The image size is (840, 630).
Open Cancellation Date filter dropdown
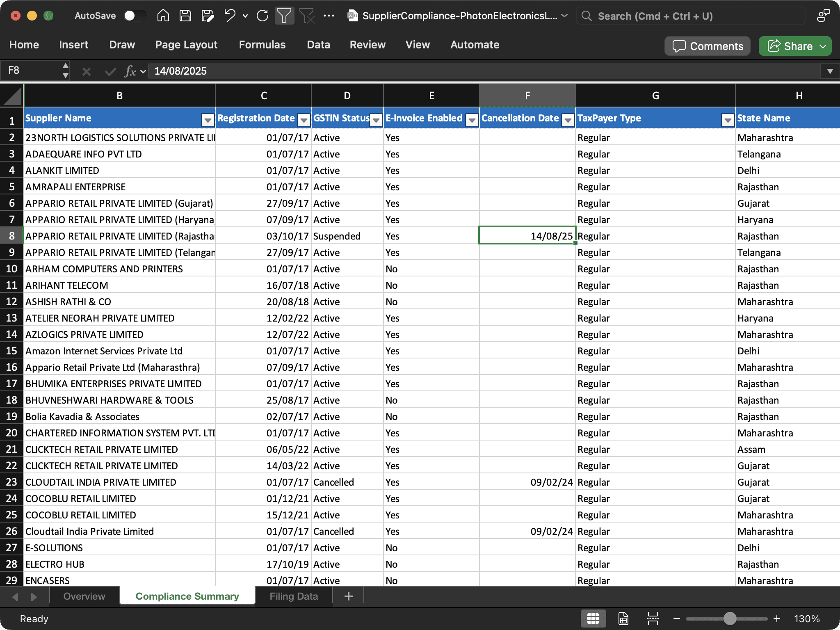[x=568, y=120]
